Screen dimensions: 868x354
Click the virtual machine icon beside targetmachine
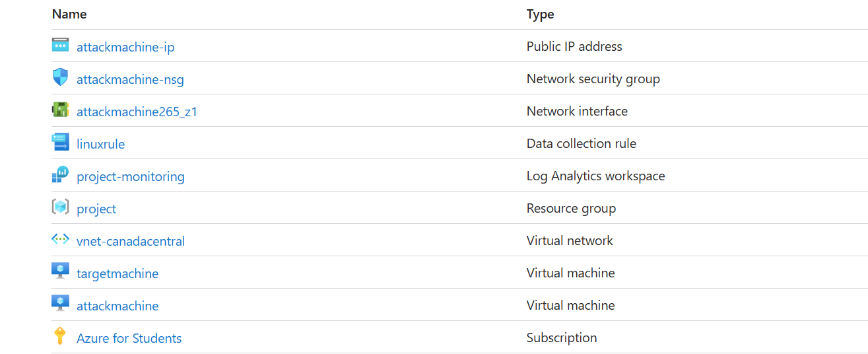pos(60,272)
